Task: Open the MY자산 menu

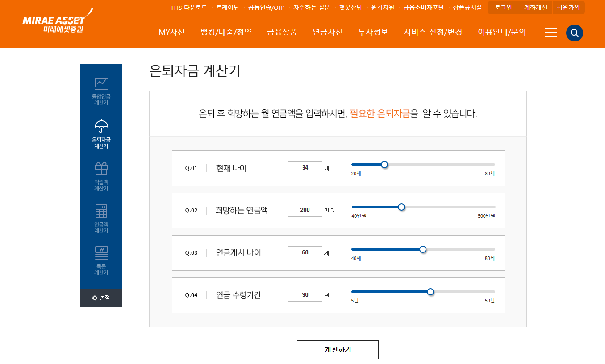Action: (172, 32)
